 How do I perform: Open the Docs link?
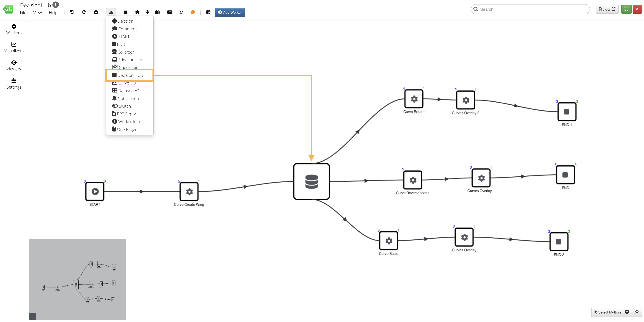(607, 9)
